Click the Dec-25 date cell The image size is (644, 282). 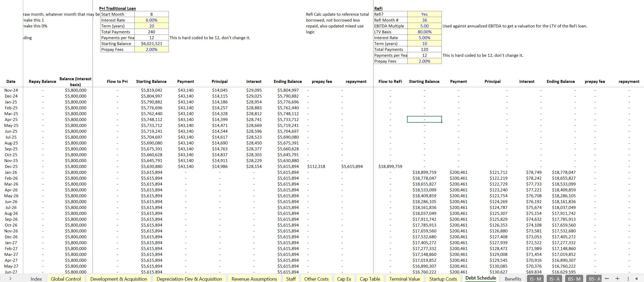(11, 166)
